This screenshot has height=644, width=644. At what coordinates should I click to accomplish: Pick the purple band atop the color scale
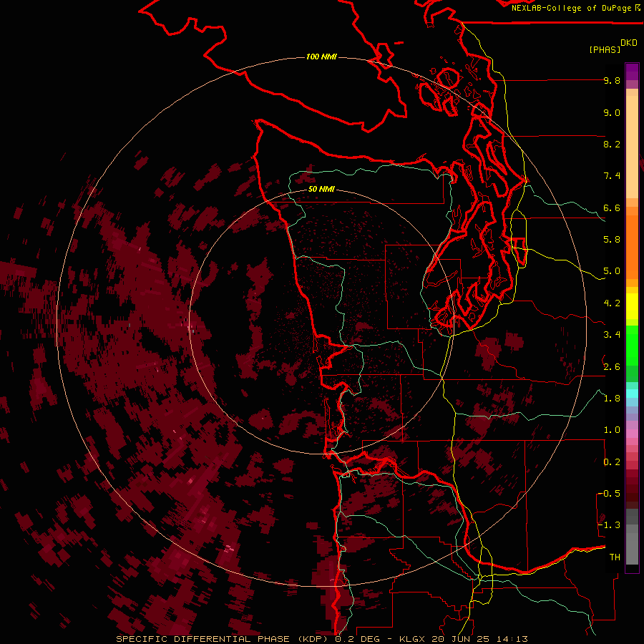click(632, 72)
